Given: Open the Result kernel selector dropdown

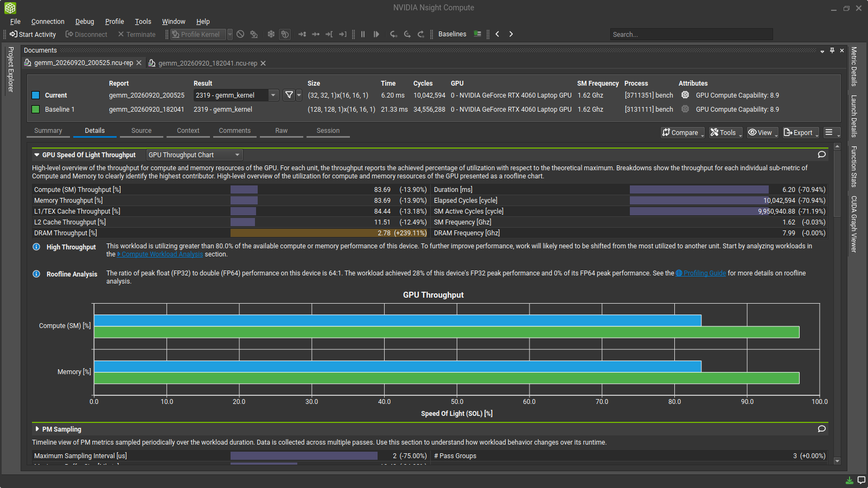Looking at the screenshot, I should point(236,95).
